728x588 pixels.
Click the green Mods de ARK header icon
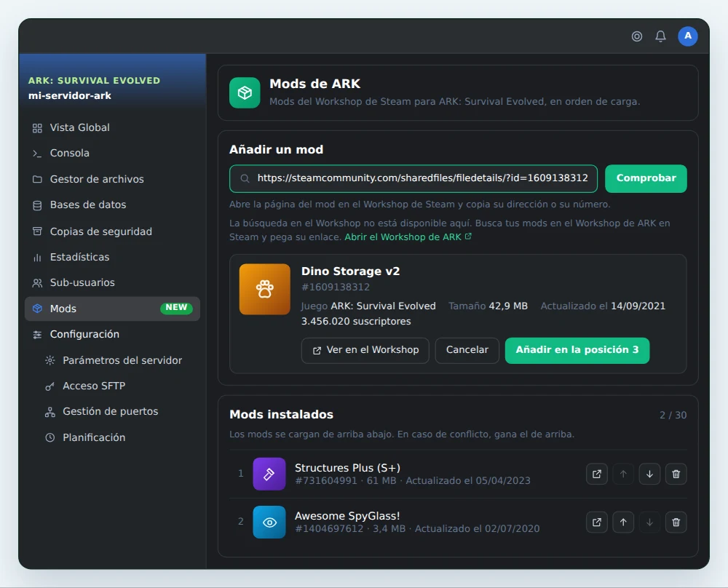tap(245, 93)
